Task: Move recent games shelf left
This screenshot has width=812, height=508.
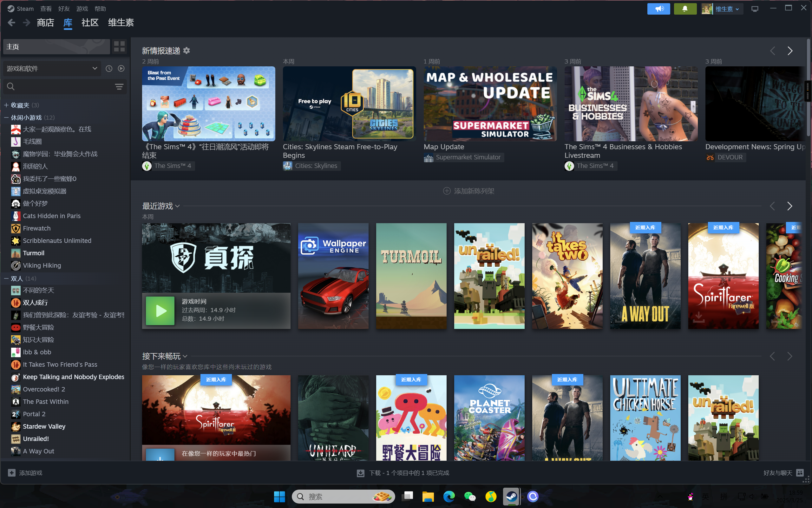Action: coord(772,206)
